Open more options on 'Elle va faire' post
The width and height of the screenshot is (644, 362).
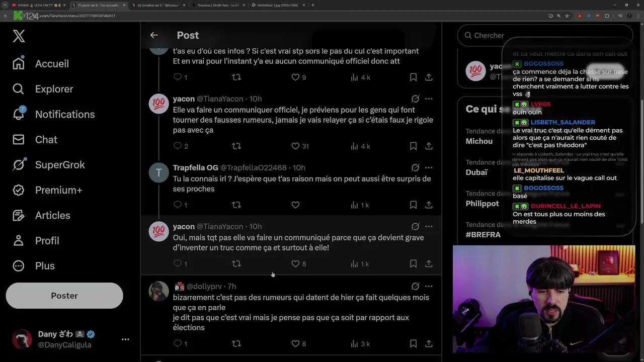[x=429, y=99]
